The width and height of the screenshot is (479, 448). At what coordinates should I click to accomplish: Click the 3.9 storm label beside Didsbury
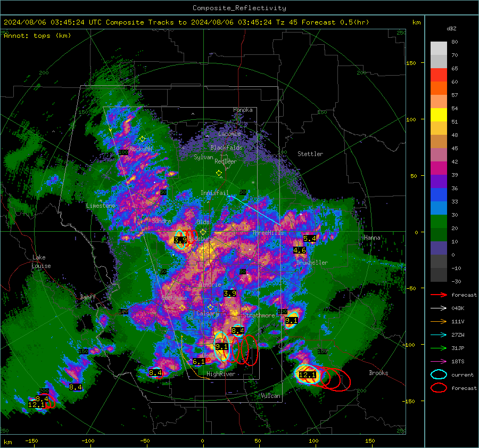click(x=180, y=240)
